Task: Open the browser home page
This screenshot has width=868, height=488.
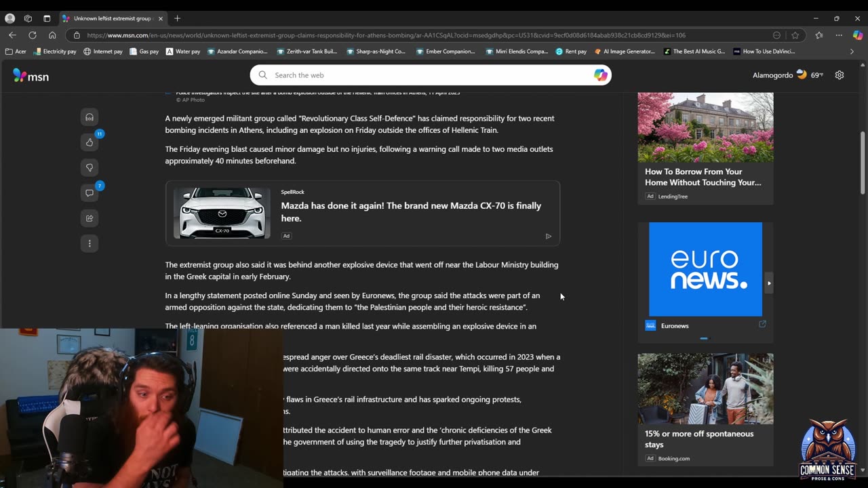Action: tap(52, 35)
